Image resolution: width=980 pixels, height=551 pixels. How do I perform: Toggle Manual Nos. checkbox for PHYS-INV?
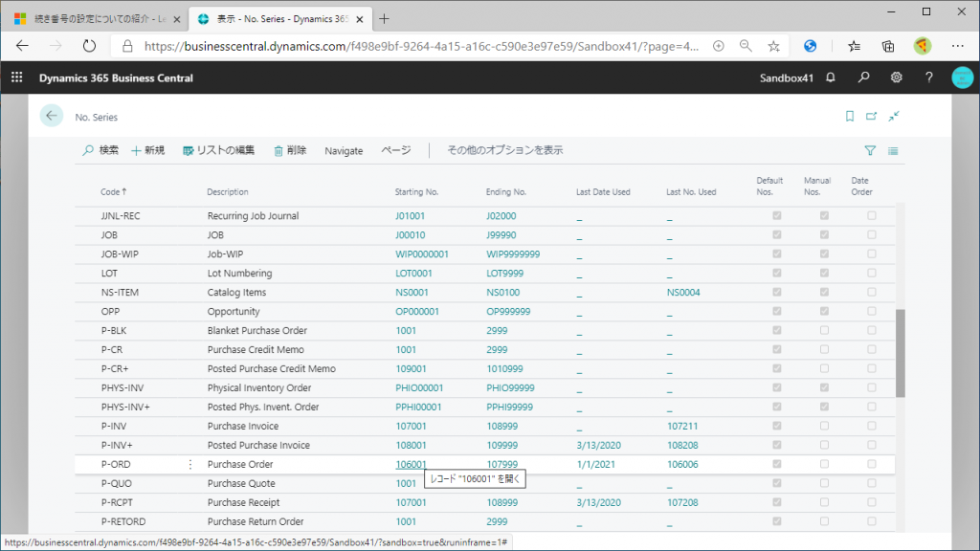824,388
